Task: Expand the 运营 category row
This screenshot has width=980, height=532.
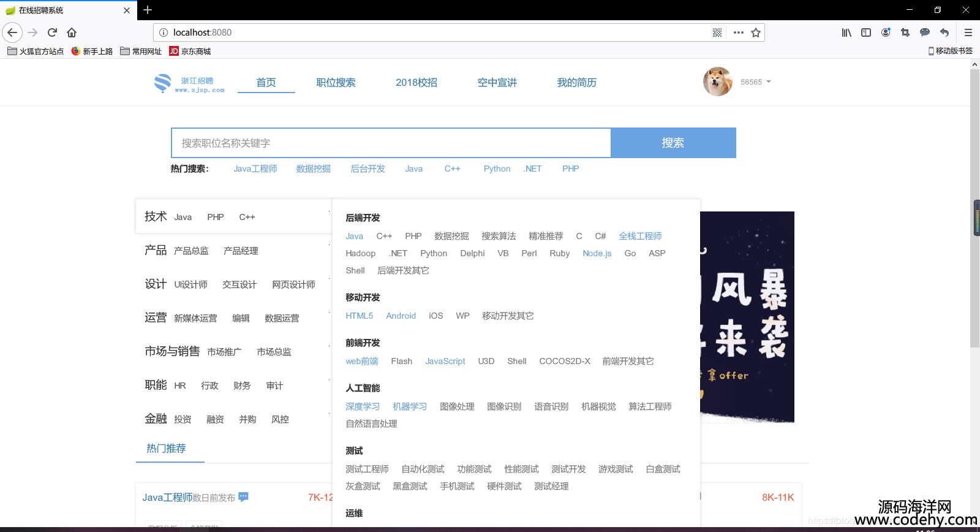Action: [x=233, y=317]
